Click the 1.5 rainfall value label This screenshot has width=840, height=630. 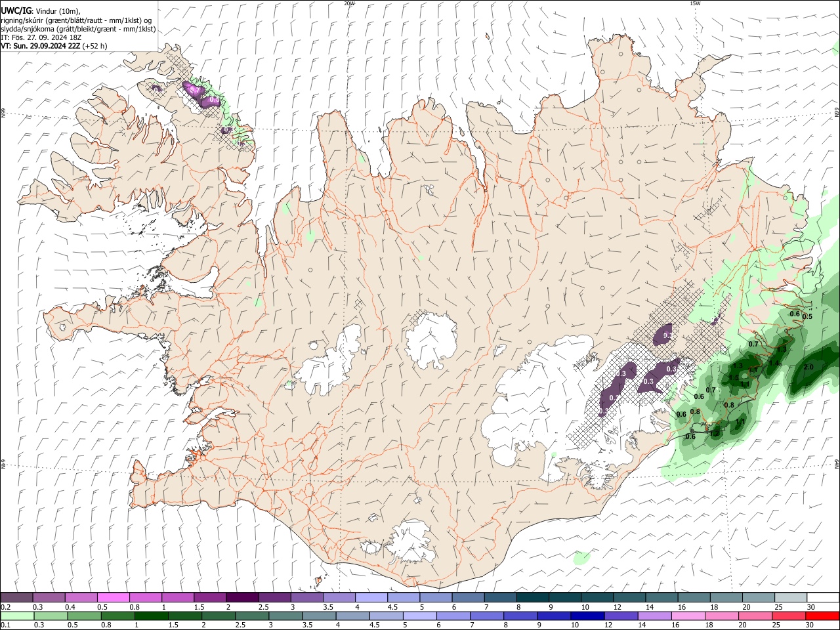734,377
